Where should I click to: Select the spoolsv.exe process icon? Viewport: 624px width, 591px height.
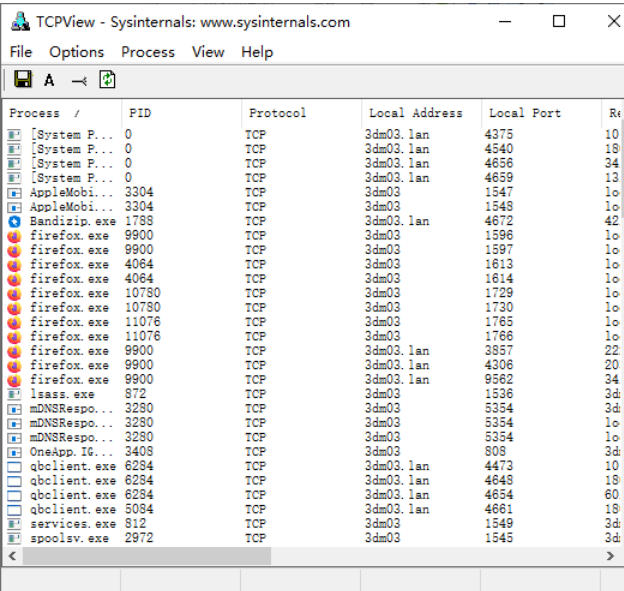[14, 539]
